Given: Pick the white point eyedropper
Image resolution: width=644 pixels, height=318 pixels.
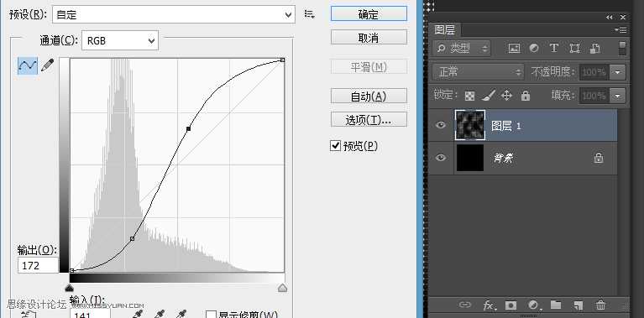Looking at the screenshot, I should (x=181, y=315).
